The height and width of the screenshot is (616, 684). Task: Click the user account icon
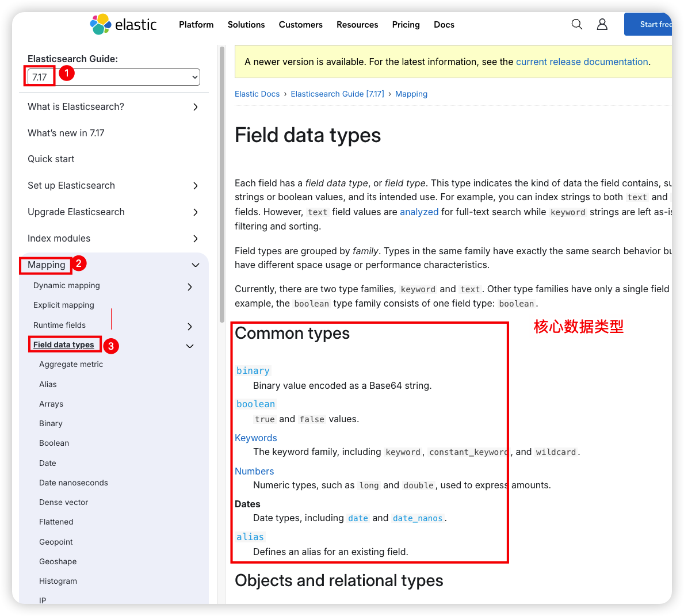(602, 24)
